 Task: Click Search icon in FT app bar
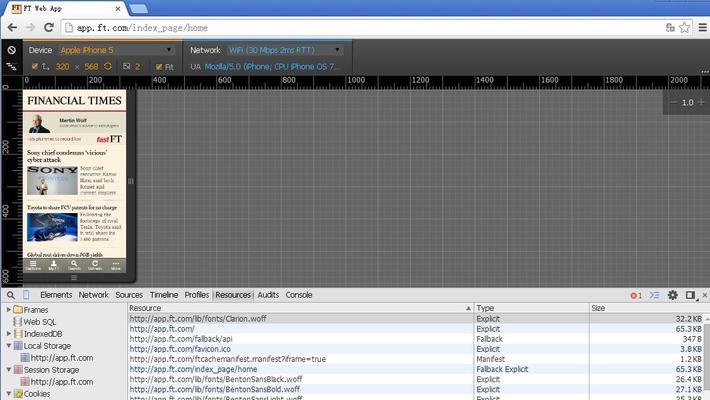pos(74,265)
